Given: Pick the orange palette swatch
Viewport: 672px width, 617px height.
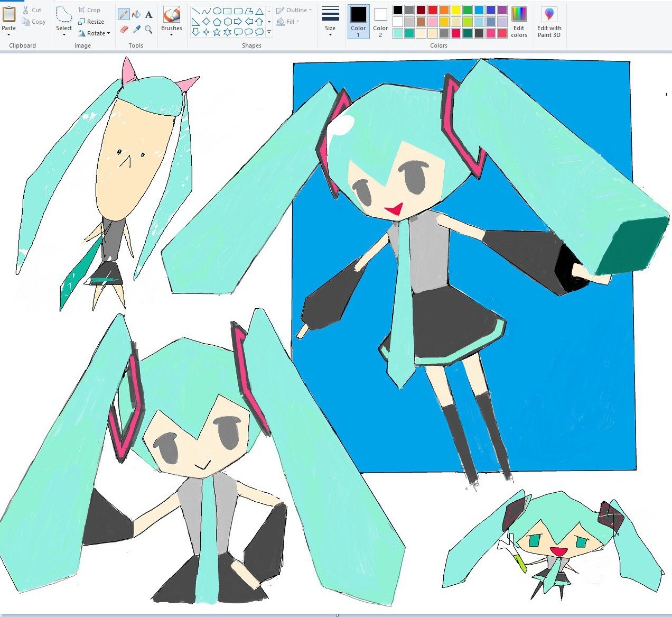Looking at the screenshot, I should 444,10.
